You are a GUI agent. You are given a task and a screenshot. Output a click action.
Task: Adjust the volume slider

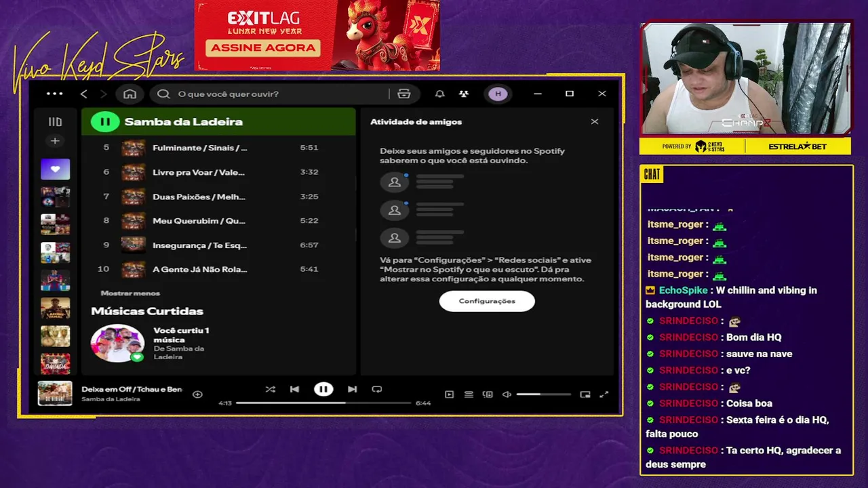click(544, 394)
